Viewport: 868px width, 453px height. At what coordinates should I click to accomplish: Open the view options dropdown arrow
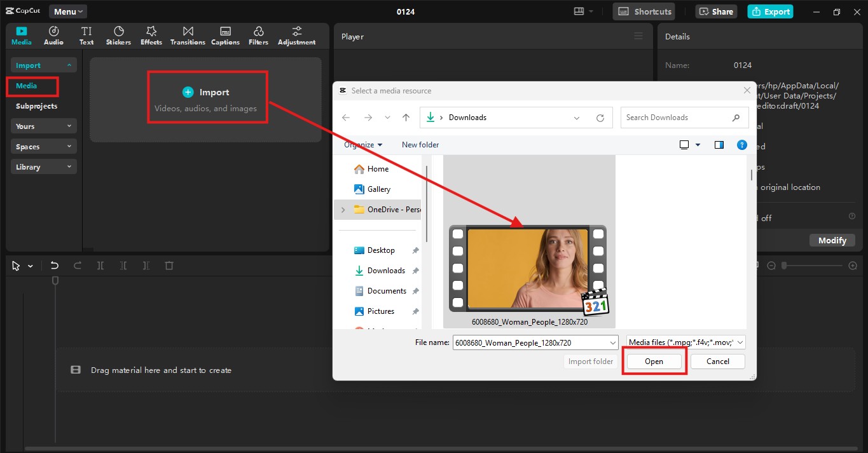click(698, 145)
